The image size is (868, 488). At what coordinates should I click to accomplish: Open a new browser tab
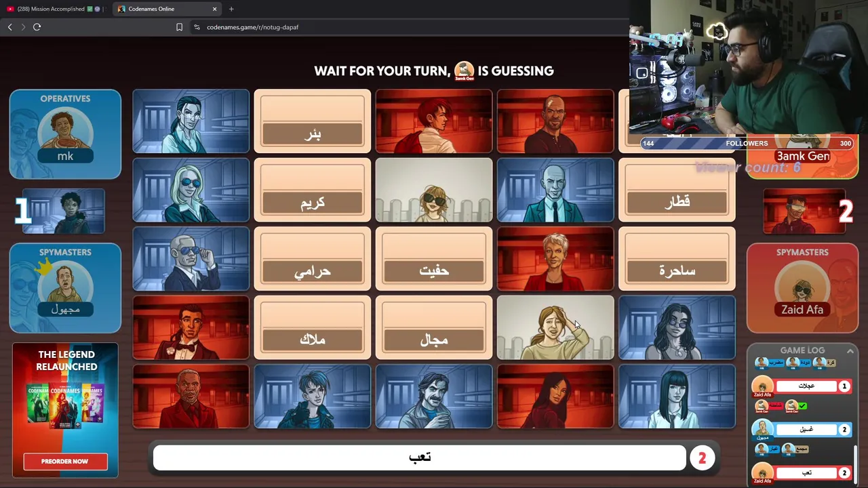pyautogui.click(x=231, y=9)
